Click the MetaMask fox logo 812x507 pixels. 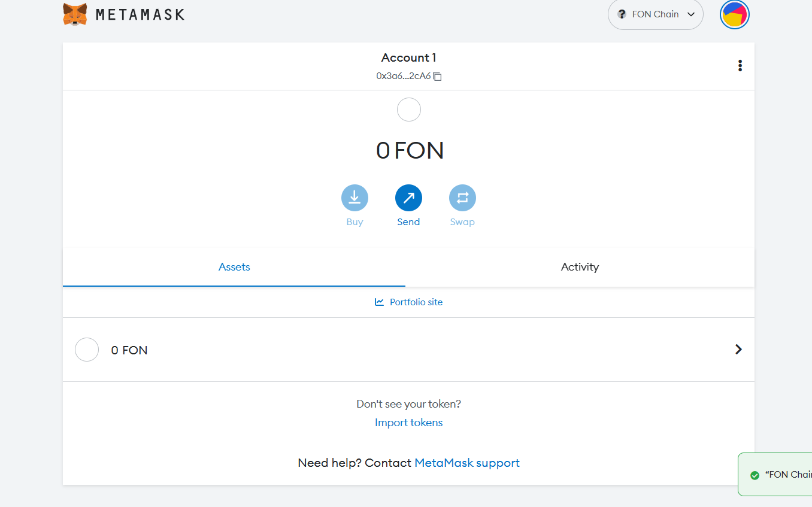75,14
